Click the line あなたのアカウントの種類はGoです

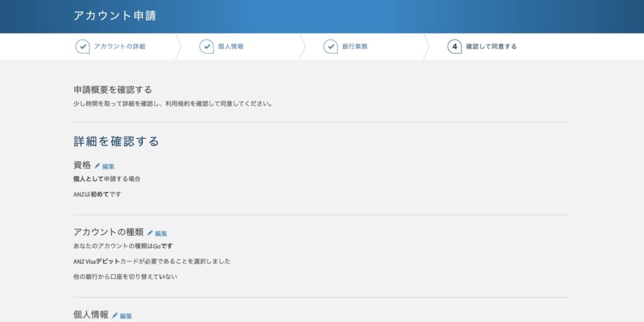(x=123, y=246)
